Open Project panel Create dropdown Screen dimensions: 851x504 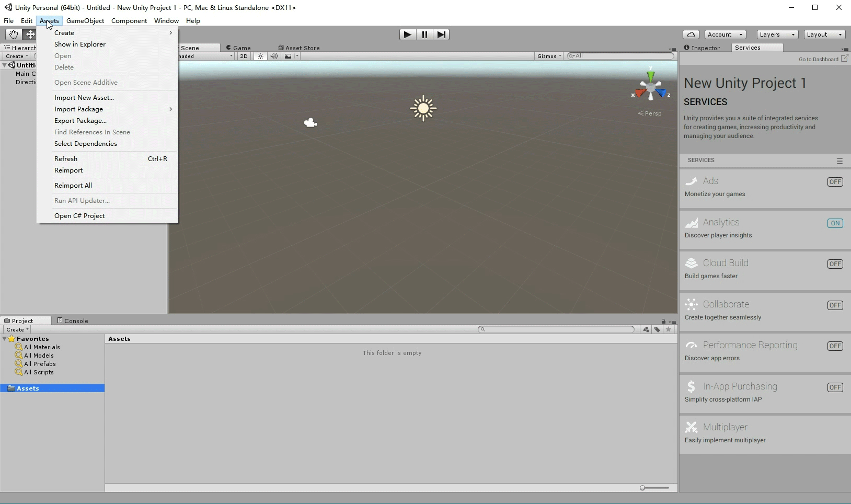point(17,329)
